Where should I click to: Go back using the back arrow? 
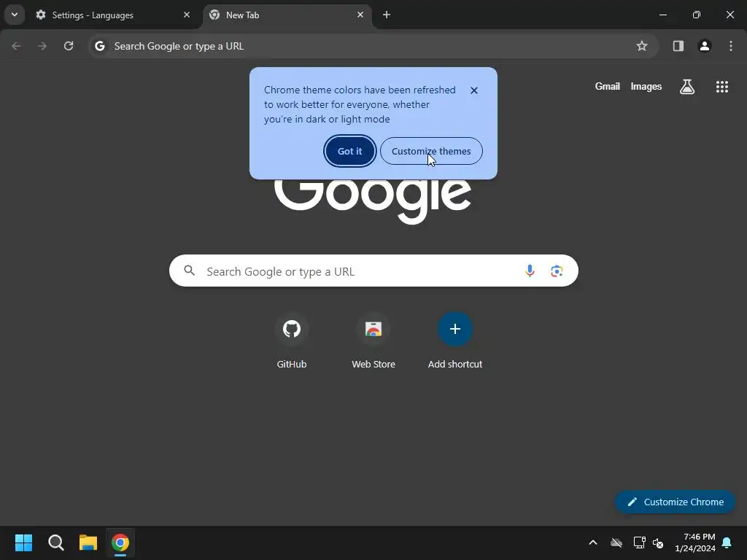[16, 46]
